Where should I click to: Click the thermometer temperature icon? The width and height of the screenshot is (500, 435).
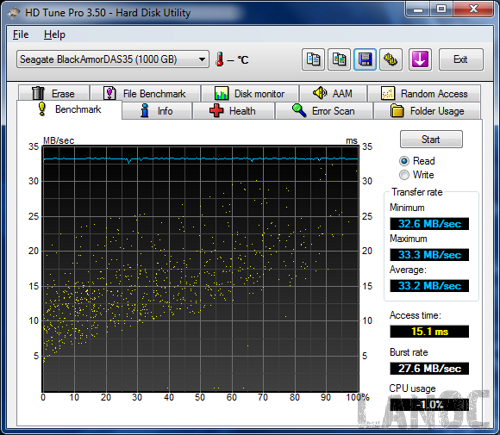coord(219,59)
